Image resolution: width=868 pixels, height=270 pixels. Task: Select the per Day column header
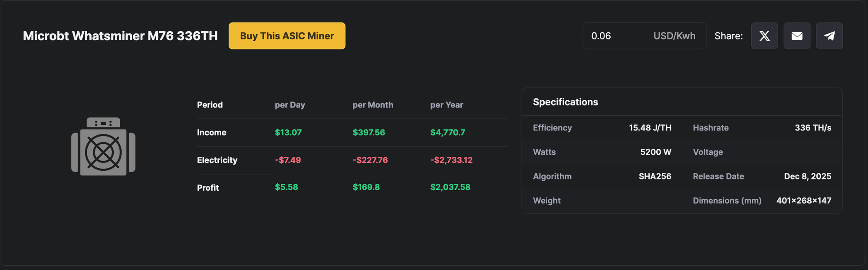289,105
